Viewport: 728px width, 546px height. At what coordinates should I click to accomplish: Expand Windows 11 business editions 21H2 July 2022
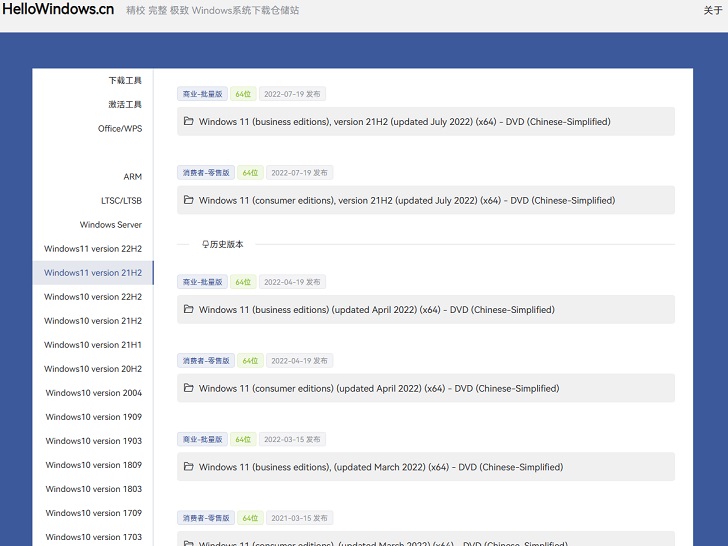(x=426, y=122)
